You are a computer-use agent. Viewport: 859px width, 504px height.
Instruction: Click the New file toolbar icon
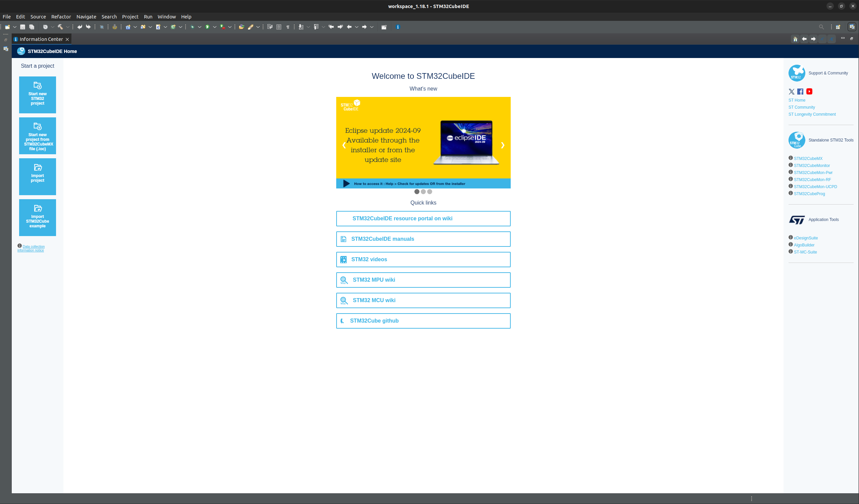[7, 27]
